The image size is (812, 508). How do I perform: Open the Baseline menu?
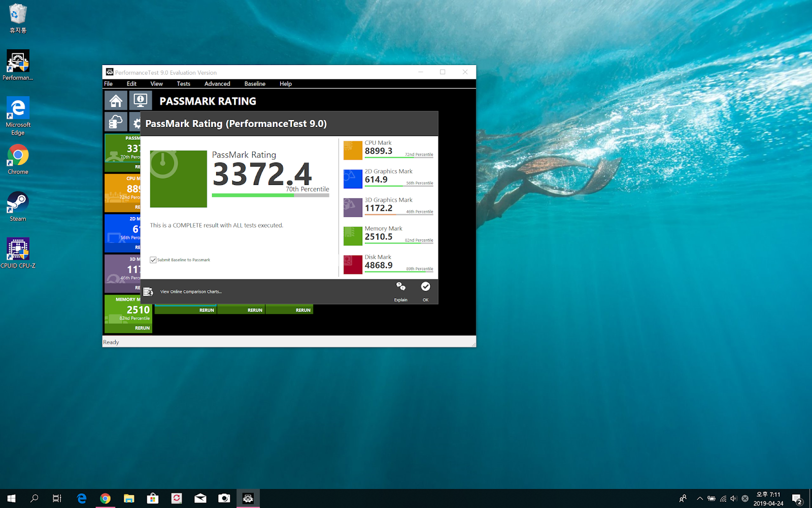[255, 84]
